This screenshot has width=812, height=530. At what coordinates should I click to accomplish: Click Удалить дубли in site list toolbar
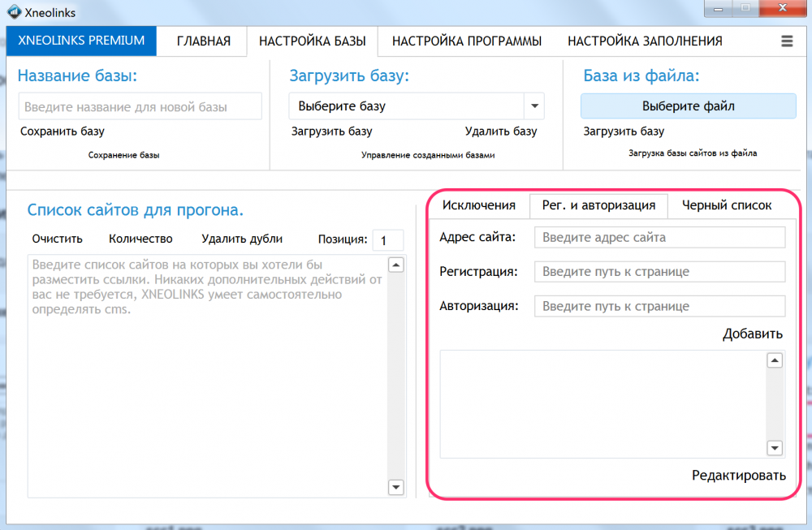coord(242,239)
